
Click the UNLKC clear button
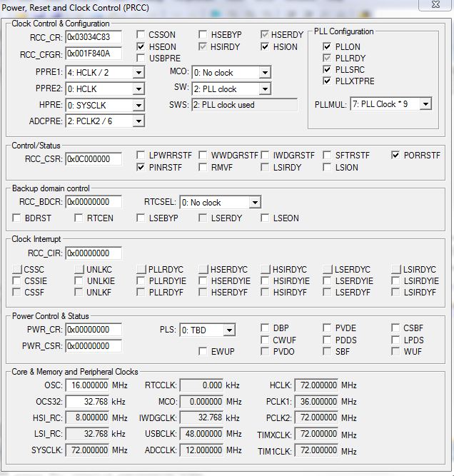[79, 269]
